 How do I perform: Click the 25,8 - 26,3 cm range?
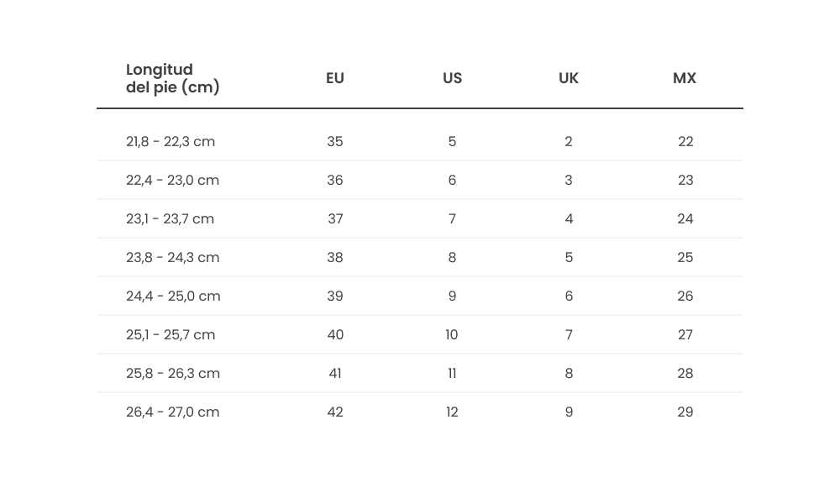(x=173, y=373)
